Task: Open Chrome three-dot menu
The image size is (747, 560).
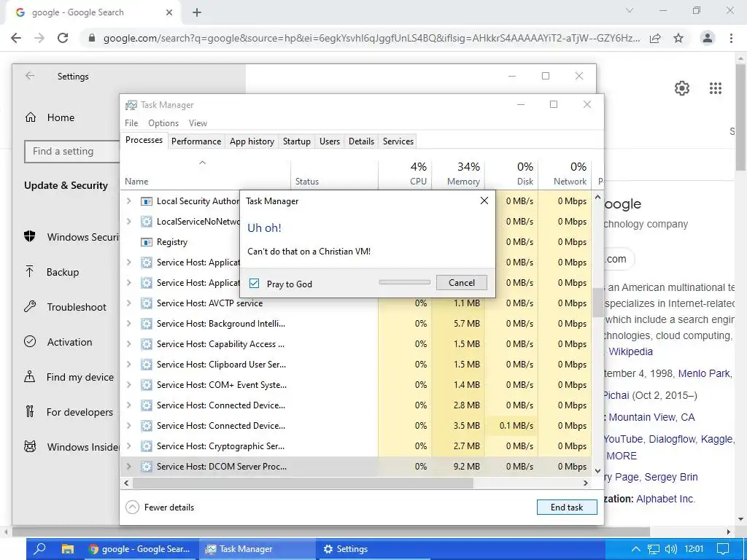Action: tap(731, 38)
